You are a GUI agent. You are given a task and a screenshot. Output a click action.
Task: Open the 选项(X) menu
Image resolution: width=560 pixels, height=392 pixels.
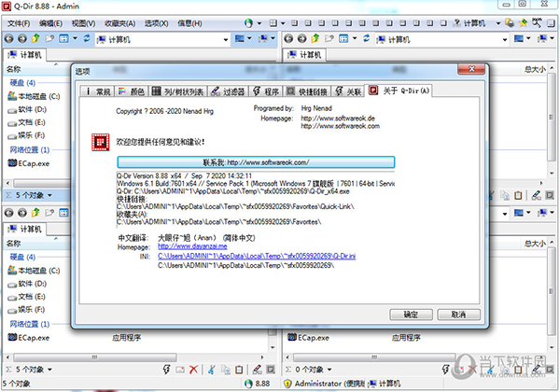156,23
